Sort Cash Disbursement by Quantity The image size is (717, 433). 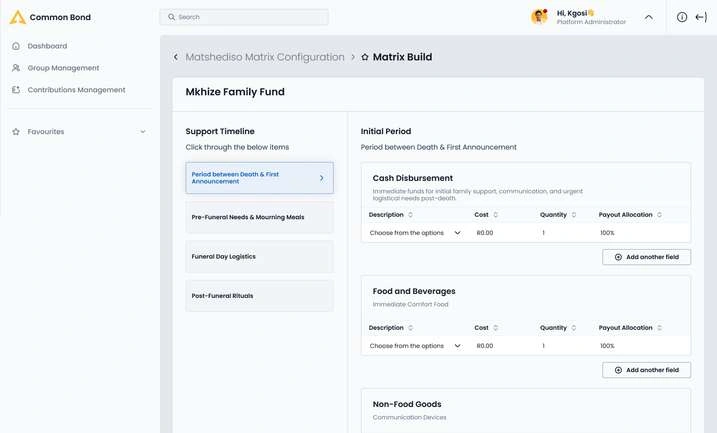click(x=573, y=215)
